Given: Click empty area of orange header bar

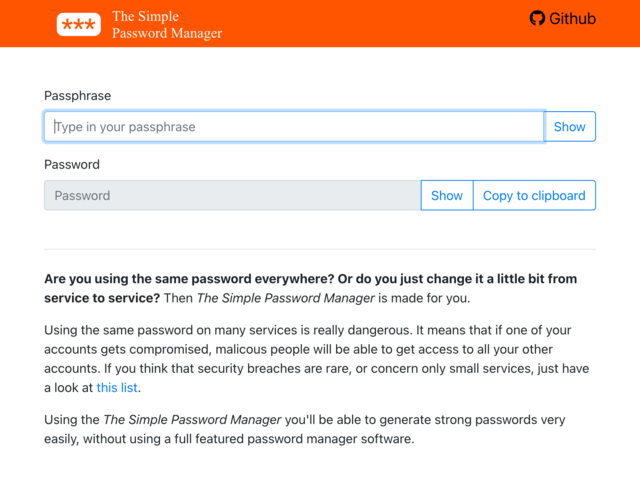Looking at the screenshot, I should click(367, 24).
